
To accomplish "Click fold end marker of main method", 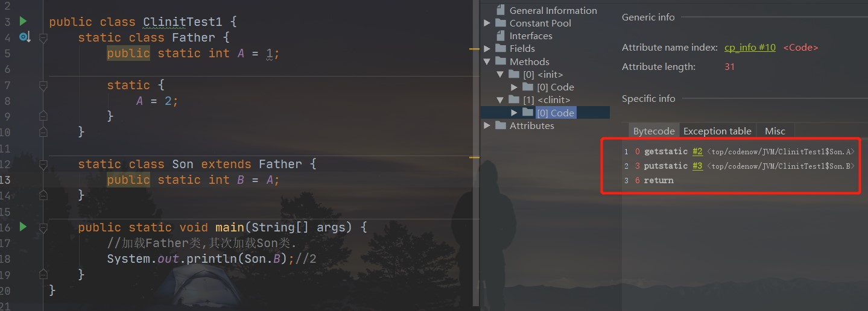I will tap(43, 274).
